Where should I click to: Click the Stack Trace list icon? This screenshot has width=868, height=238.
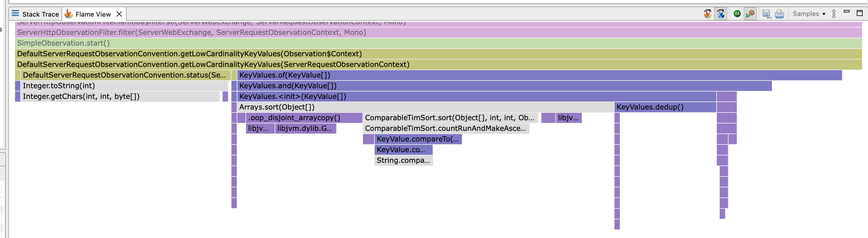(x=15, y=14)
